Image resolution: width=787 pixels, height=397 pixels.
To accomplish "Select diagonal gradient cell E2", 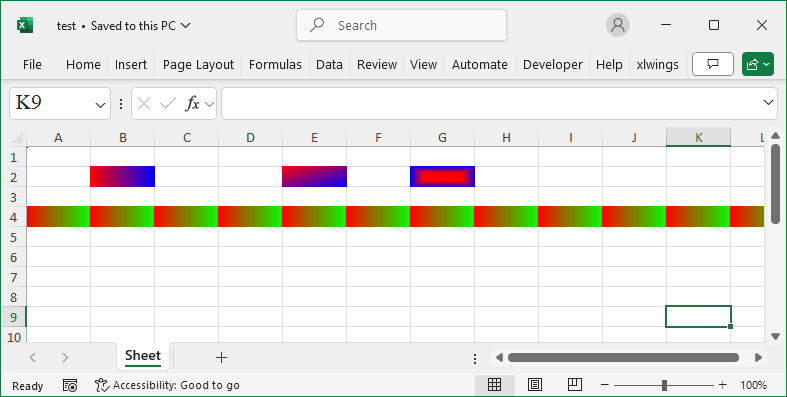I will pyautogui.click(x=314, y=177).
